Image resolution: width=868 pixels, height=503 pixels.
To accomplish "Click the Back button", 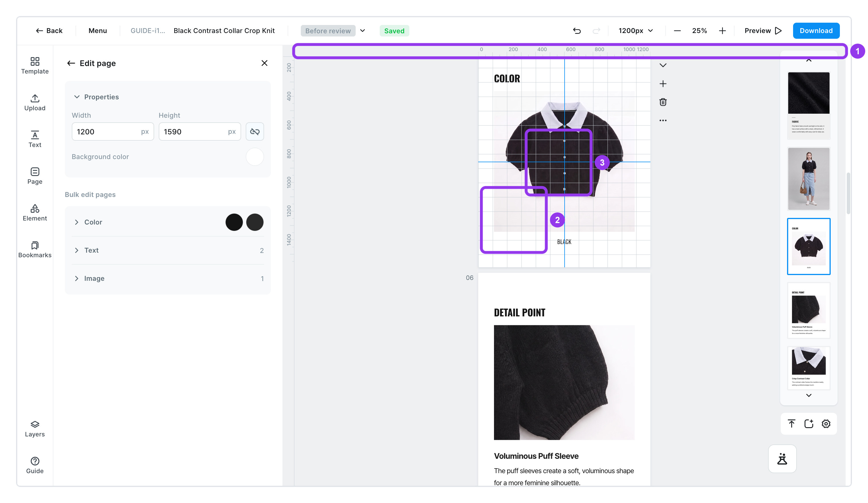I will pyautogui.click(x=49, y=31).
